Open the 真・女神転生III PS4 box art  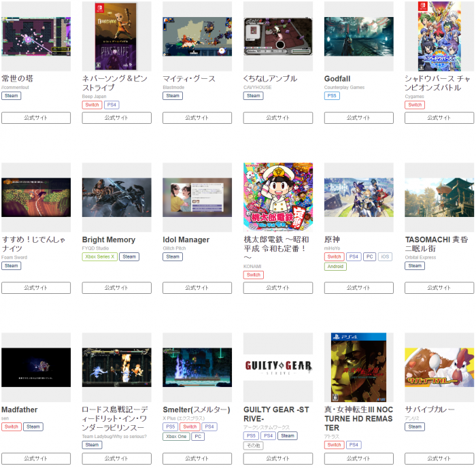click(x=358, y=367)
